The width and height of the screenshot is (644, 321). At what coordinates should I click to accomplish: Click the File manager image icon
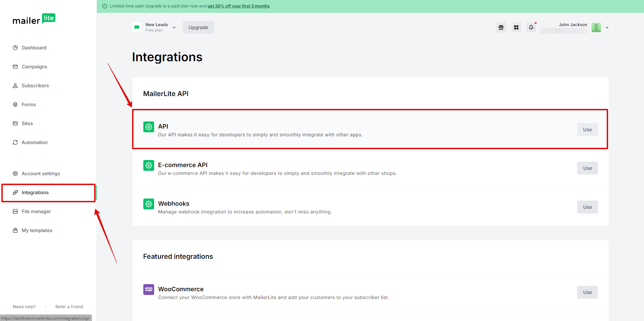[x=15, y=211]
